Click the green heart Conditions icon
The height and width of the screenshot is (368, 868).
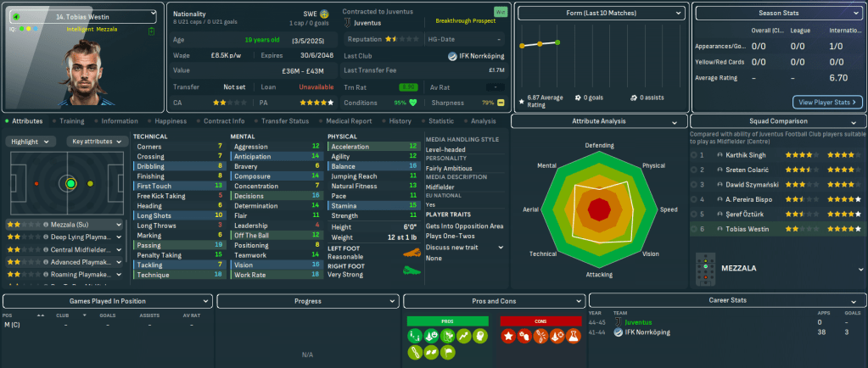pyautogui.click(x=414, y=103)
